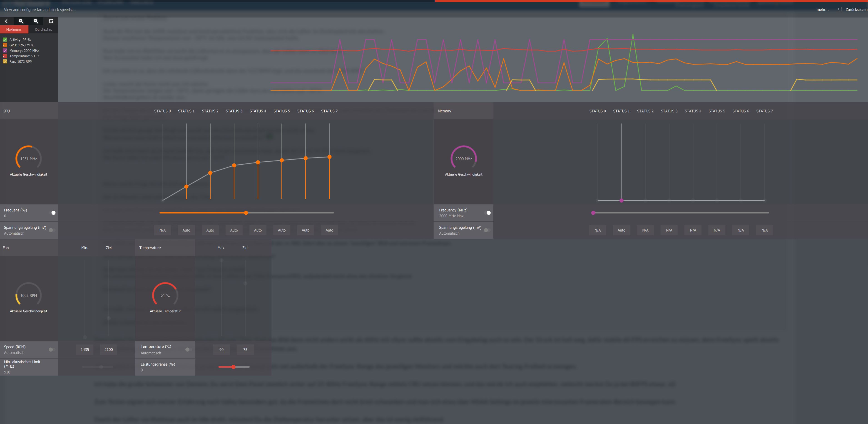Click the GPU frequency orange slider handle
Image resolution: width=868 pixels, height=424 pixels.
coord(246,213)
